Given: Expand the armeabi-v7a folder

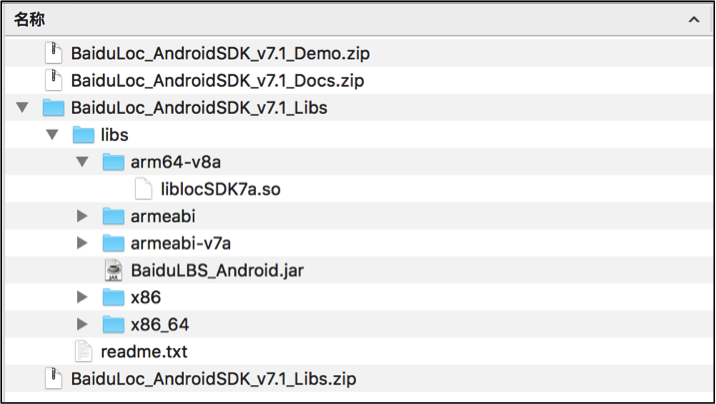Looking at the screenshot, I should click(82, 243).
